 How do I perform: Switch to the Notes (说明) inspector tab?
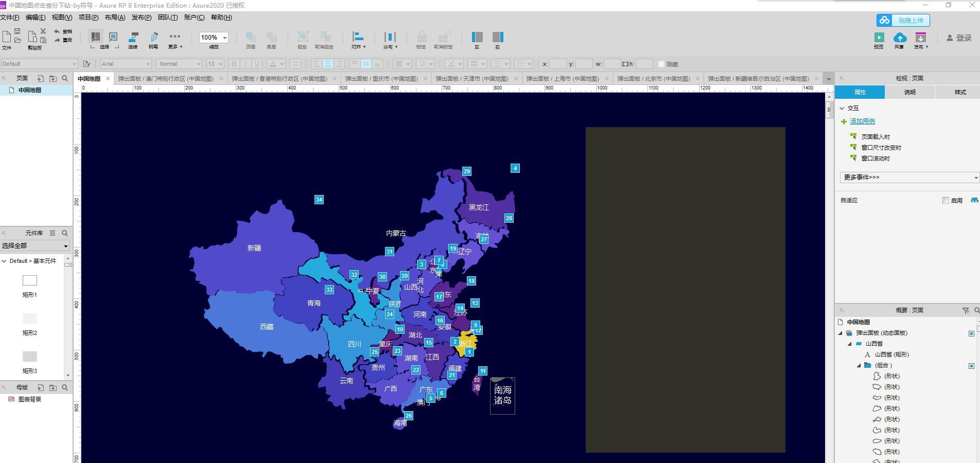click(909, 92)
